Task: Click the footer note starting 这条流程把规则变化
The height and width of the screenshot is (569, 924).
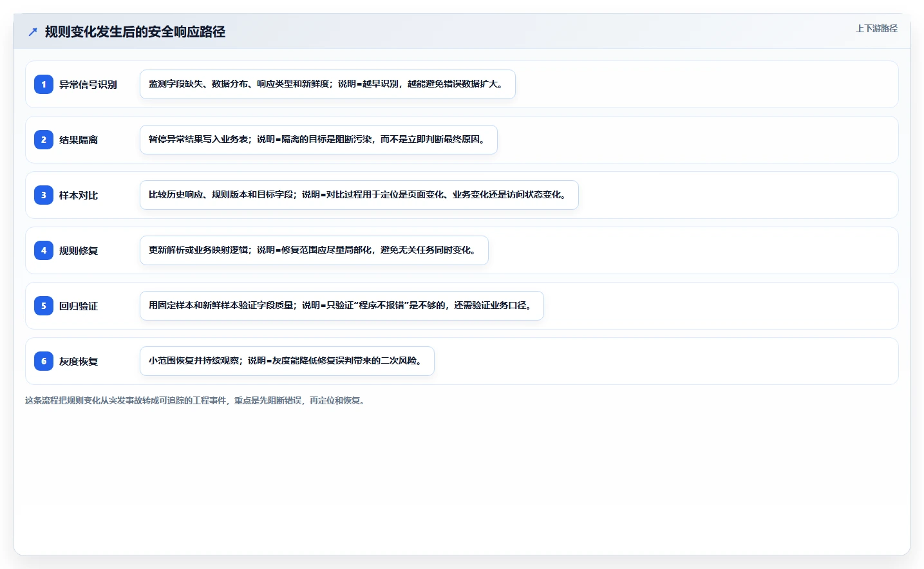Action: tap(196, 400)
